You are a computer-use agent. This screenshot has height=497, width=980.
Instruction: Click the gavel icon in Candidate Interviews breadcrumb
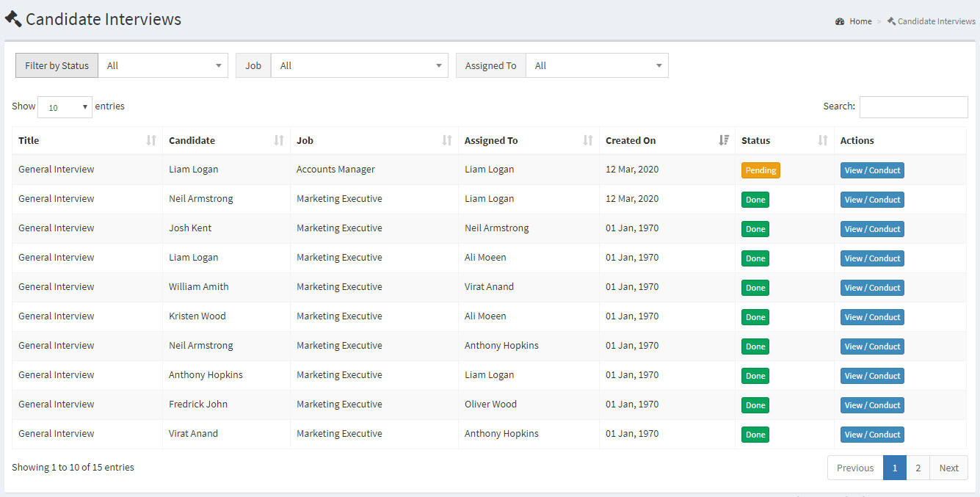pos(891,21)
